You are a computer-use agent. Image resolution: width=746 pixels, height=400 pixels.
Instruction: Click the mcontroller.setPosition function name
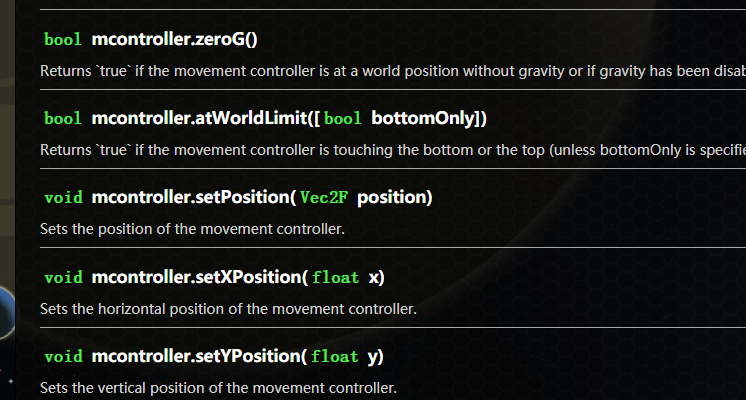coord(190,198)
